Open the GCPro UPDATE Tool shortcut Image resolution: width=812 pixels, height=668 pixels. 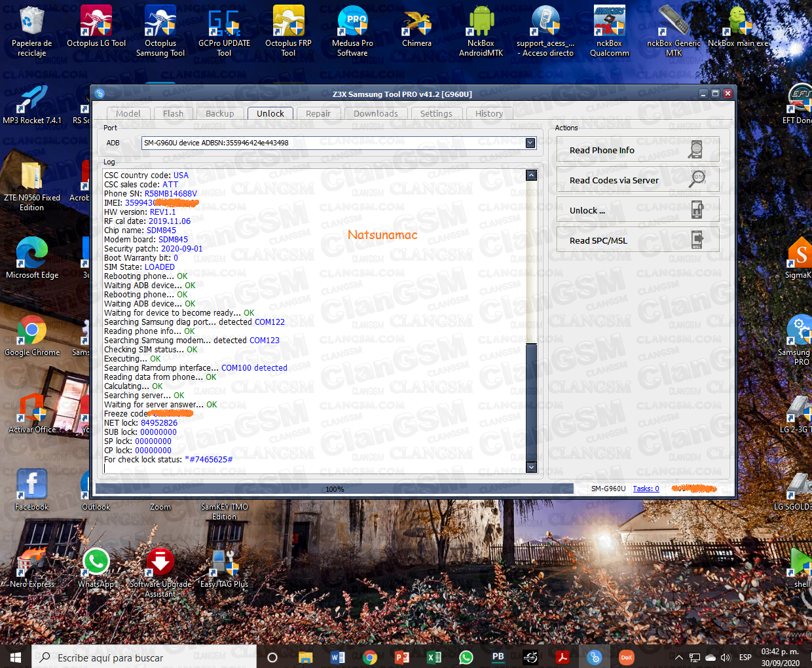[x=224, y=31]
